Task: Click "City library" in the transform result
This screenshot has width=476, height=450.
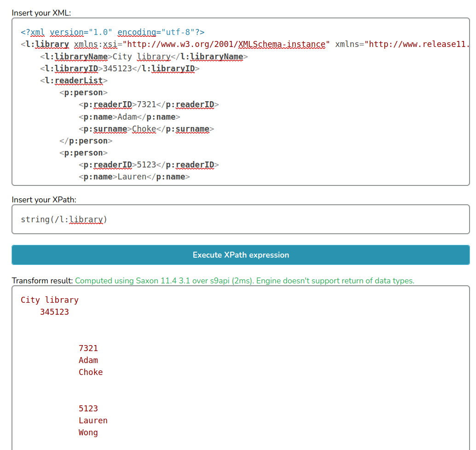Action: [50, 300]
